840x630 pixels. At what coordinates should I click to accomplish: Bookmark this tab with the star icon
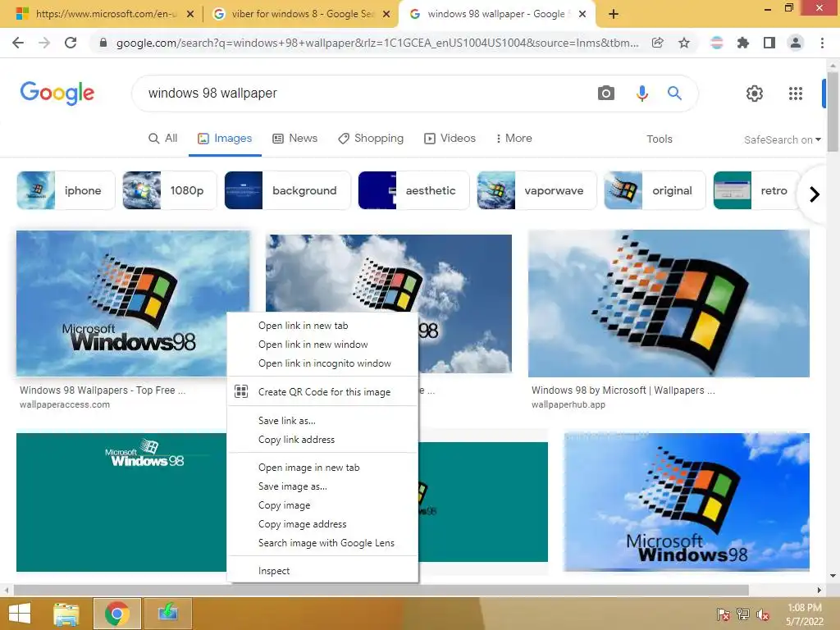coord(684,43)
